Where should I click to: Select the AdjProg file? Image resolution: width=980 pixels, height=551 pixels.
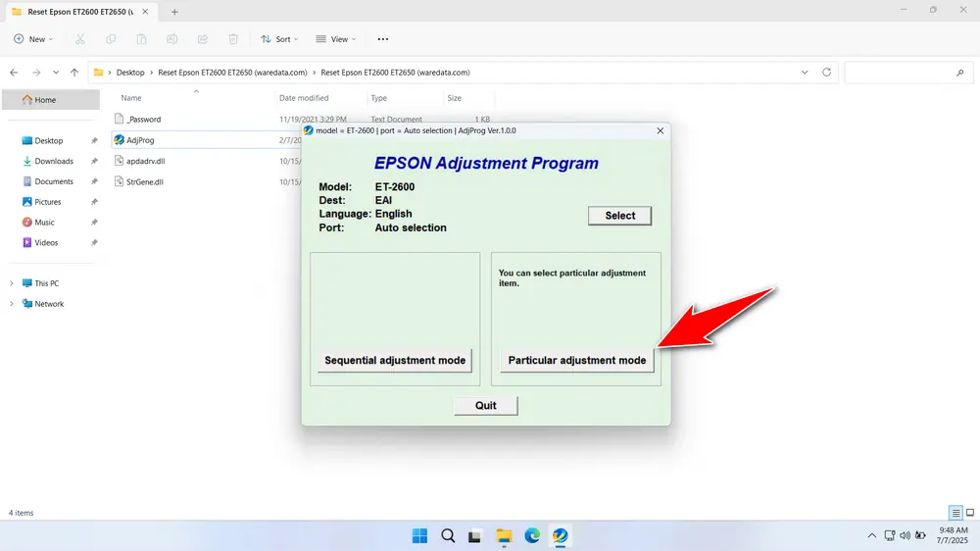point(140,140)
